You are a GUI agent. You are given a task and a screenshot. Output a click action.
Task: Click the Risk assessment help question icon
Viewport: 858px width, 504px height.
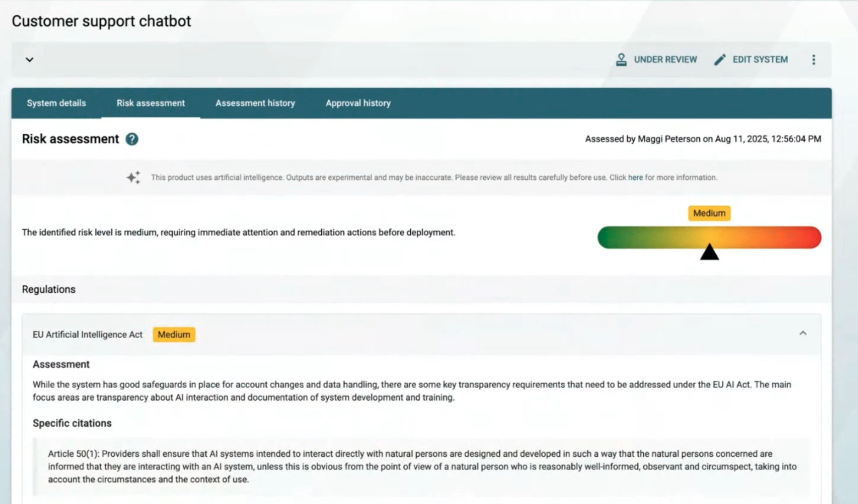(x=132, y=139)
